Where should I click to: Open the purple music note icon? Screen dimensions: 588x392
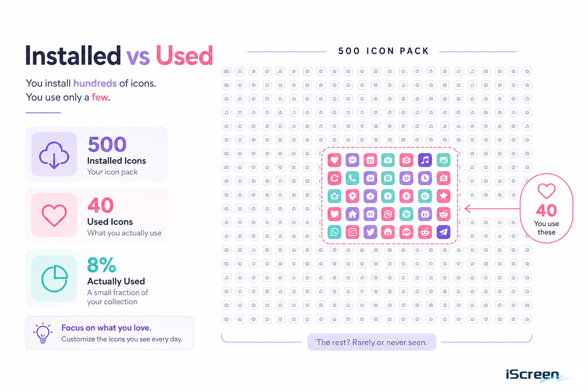point(425,160)
